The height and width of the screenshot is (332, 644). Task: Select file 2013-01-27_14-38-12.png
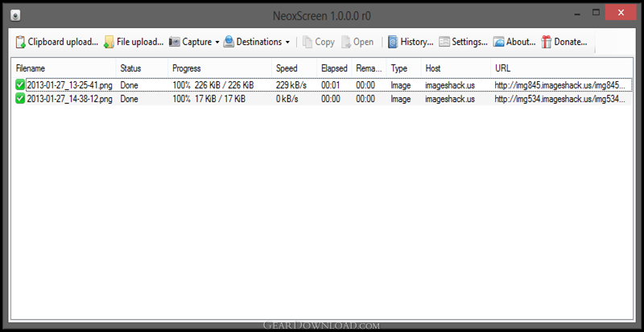(69, 99)
